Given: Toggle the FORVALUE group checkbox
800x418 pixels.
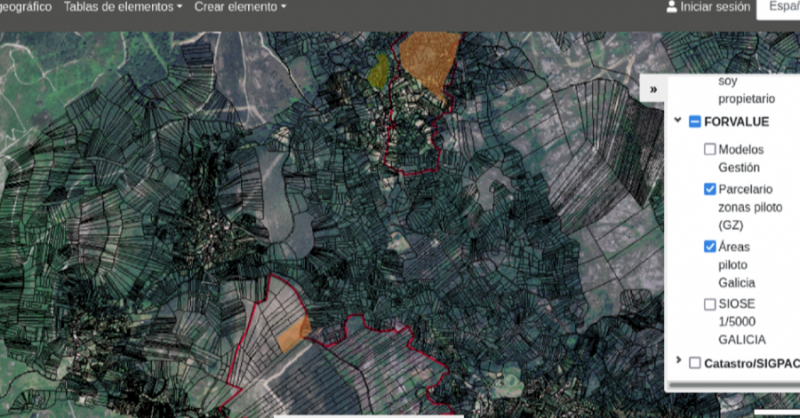Looking at the screenshot, I should coord(694,121).
